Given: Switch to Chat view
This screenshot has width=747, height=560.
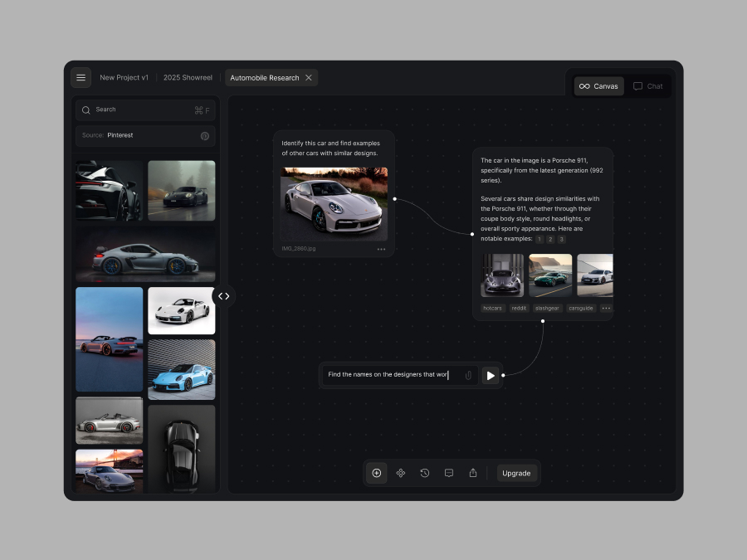Looking at the screenshot, I should click(648, 86).
